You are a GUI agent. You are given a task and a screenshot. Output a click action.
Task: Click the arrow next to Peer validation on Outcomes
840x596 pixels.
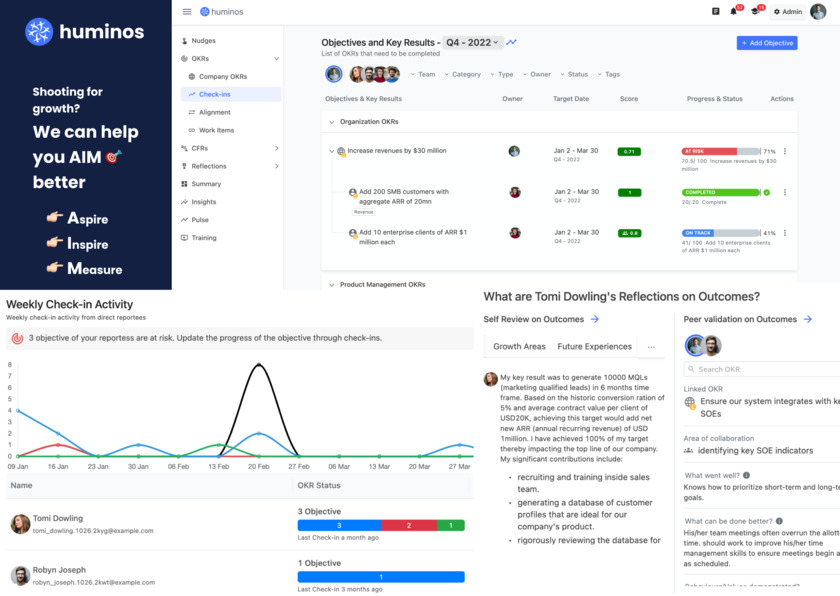coord(808,319)
